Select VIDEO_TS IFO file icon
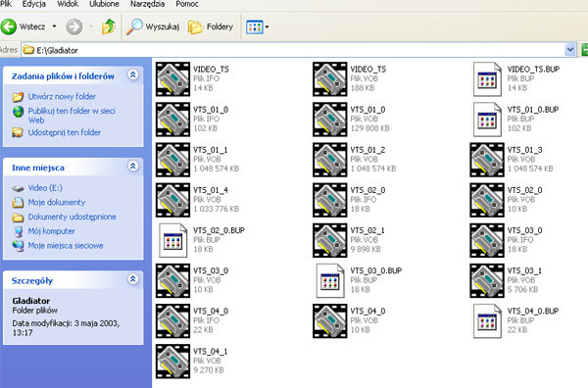Screen dimensions: 588x388 [172, 79]
